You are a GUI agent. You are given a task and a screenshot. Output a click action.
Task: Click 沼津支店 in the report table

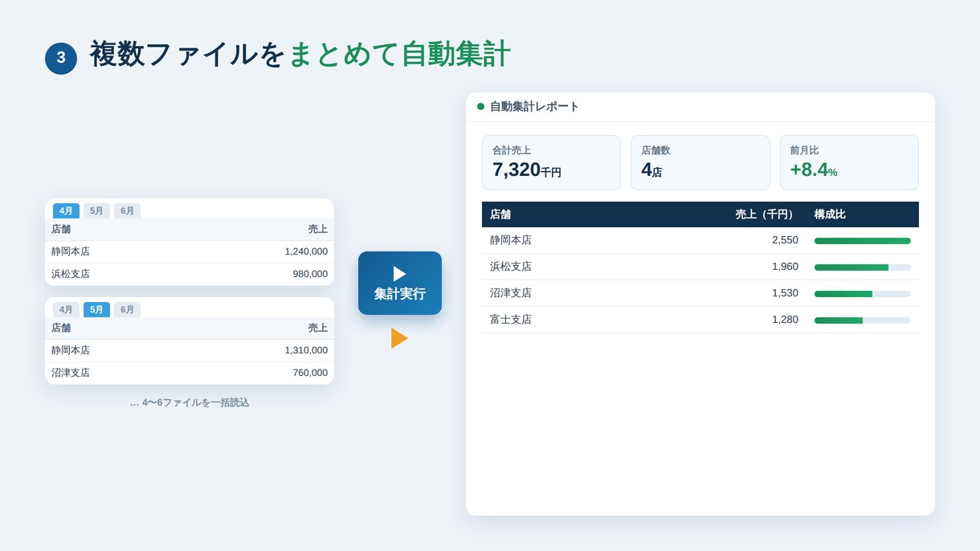tap(511, 293)
